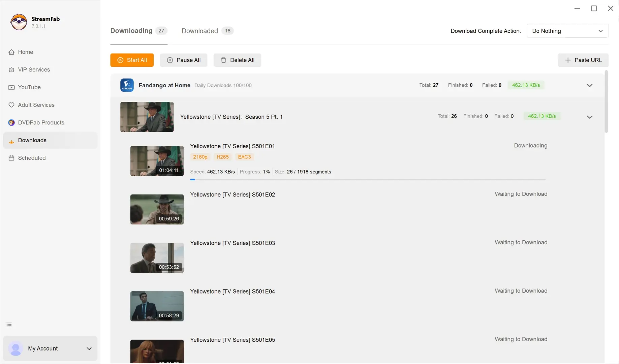
Task: Click the Daily Downloads 100/100 label
Action: [x=223, y=86]
